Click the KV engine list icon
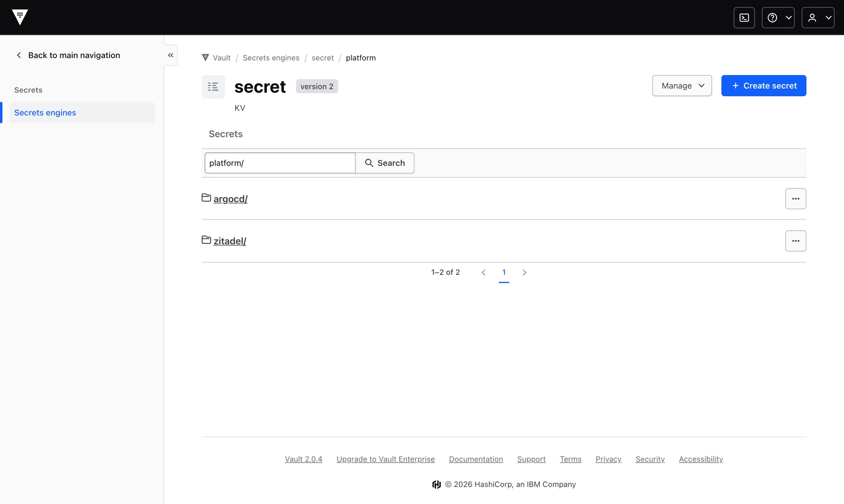844x504 pixels. 213,87
